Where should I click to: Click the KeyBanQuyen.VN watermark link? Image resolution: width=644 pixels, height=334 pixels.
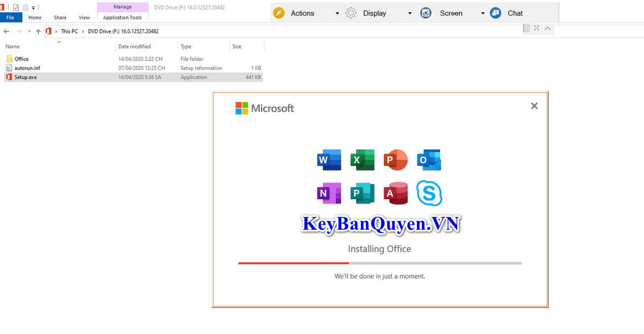point(380,224)
